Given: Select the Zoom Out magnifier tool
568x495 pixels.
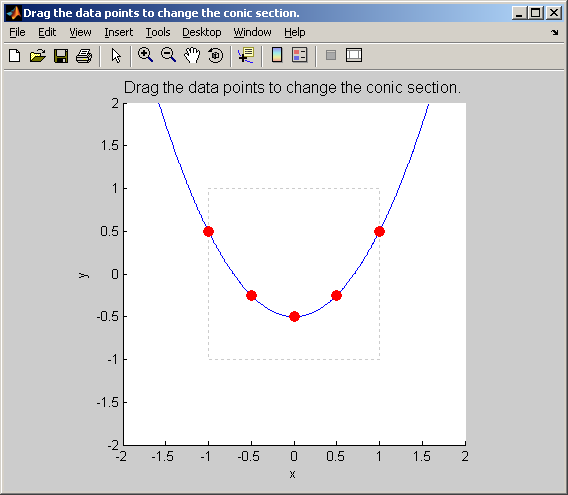Looking at the screenshot, I should (168, 55).
